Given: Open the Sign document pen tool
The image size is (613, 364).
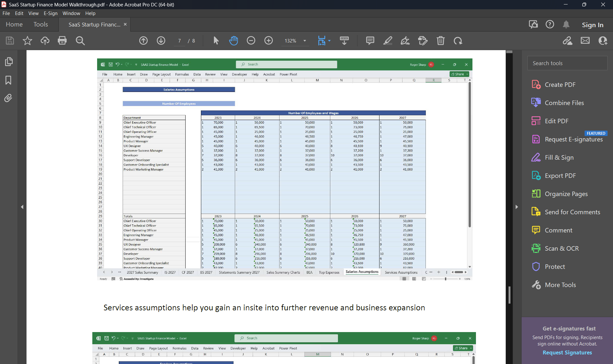Looking at the screenshot, I should (405, 41).
